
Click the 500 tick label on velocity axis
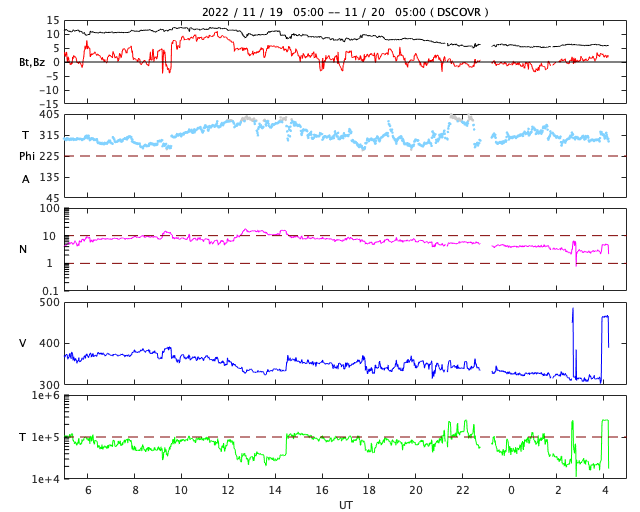pos(48,303)
